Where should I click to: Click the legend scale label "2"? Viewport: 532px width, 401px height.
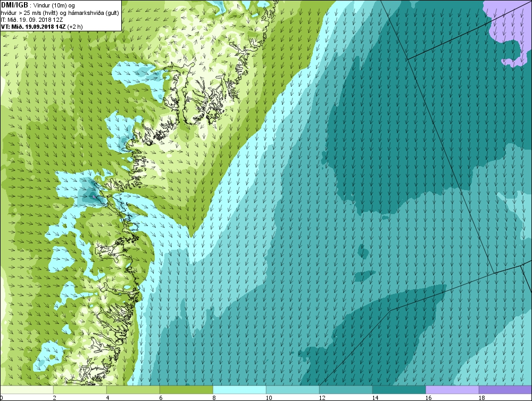(x=54, y=398)
